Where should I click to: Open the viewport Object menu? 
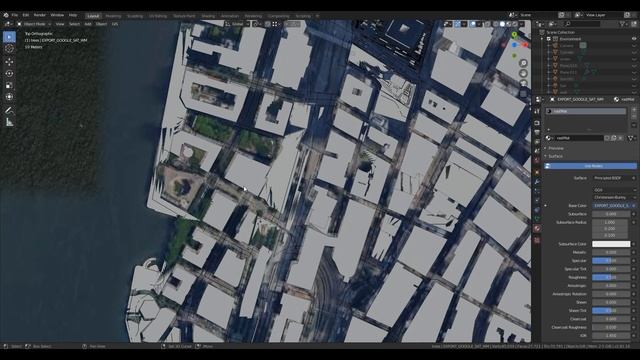pos(101,24)
